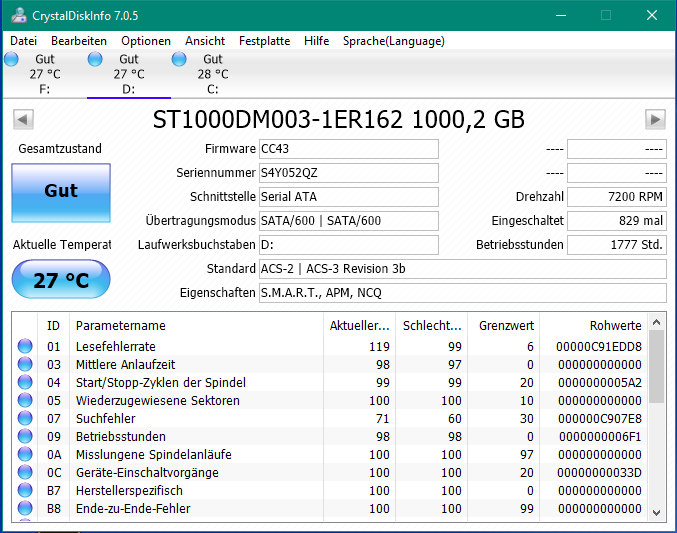Click the Eingeschaltet value 829 mal
The height and width of the screenshot is (533, 677).
tap(617, 221)
